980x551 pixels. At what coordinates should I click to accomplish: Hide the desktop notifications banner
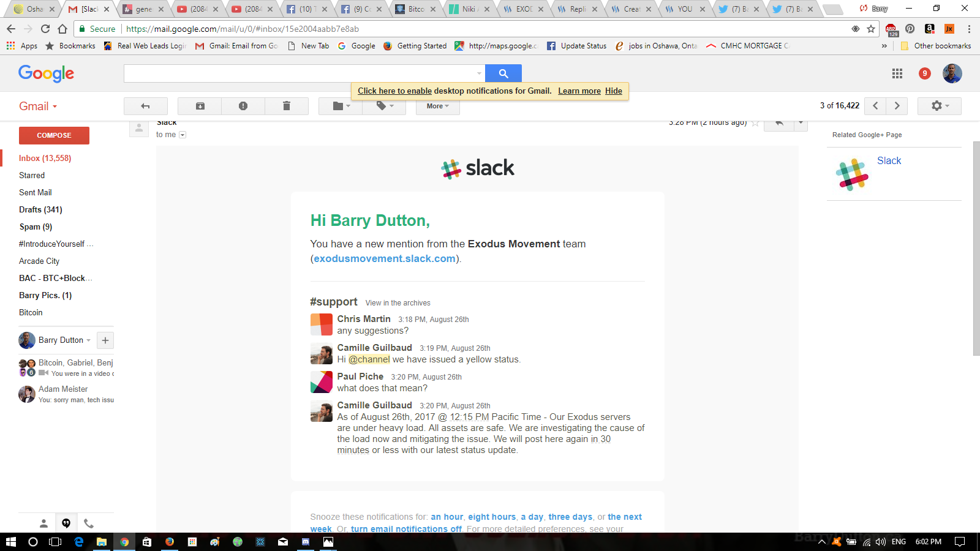[614, 91]
